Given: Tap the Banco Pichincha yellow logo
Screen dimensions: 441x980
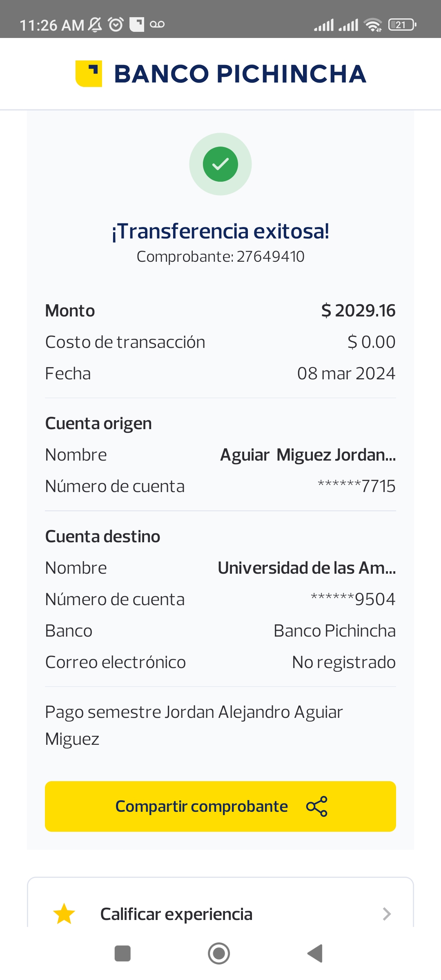Looking at the screenshot, I should (89, 73).
